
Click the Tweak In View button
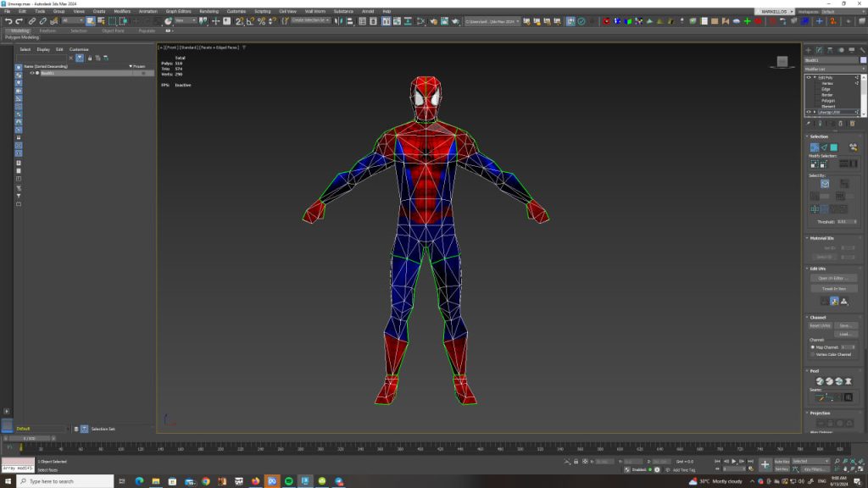tap(834, 288)
